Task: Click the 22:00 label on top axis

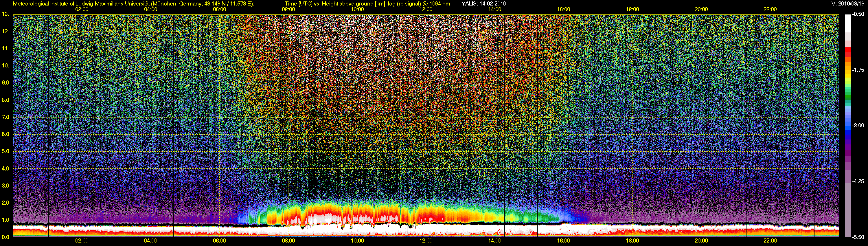Action: [x=770, y=10]
